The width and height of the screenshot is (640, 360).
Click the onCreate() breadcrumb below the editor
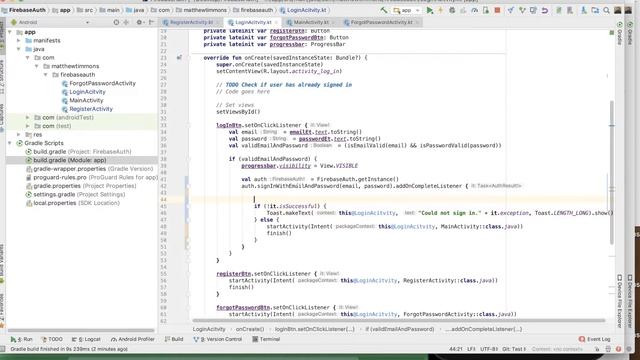click(x=250, y=329)
